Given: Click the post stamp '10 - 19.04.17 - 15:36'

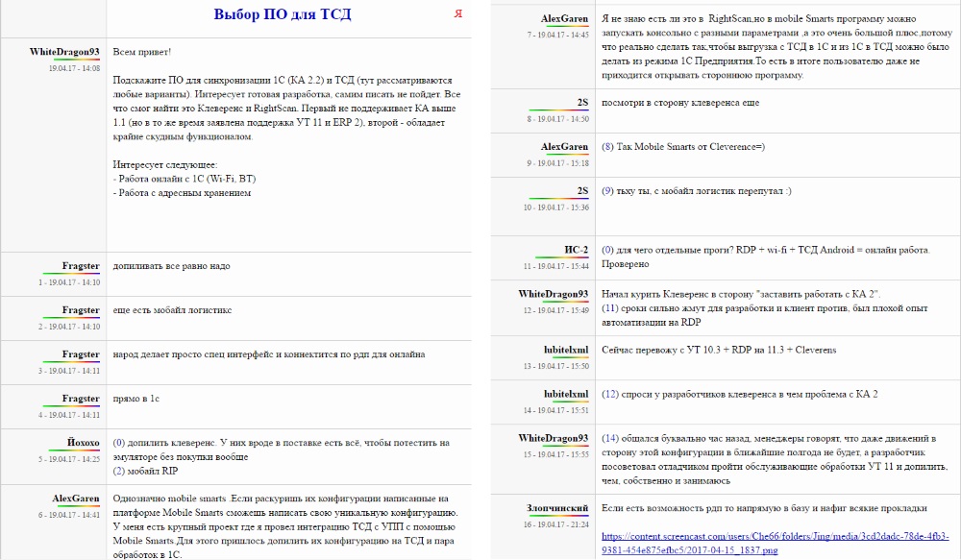Looking at the screenshot, I should pos(556,207).
